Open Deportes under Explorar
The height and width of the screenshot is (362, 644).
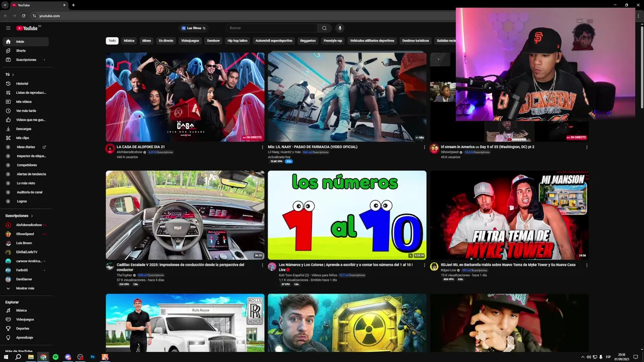pos(25,328)
